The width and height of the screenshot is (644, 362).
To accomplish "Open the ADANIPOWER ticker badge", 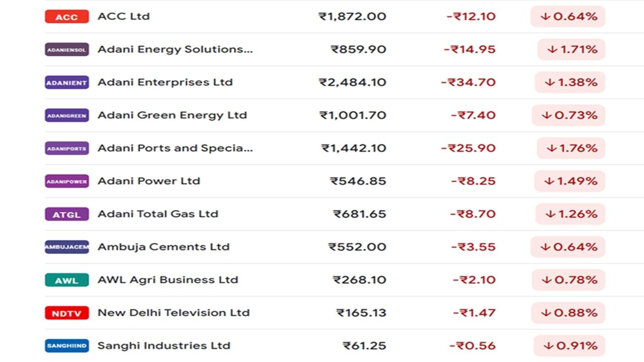I will point(67,181).
